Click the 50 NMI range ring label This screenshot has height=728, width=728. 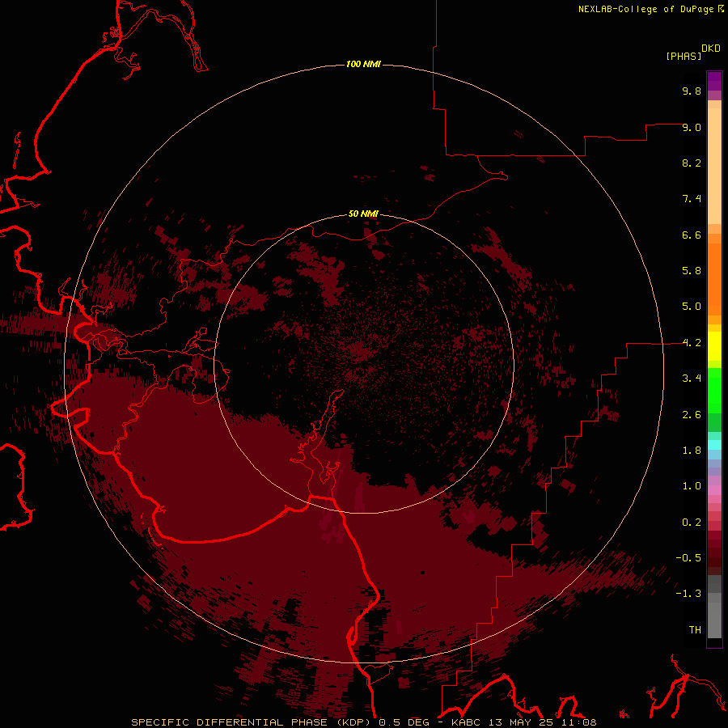click(363, 214)
